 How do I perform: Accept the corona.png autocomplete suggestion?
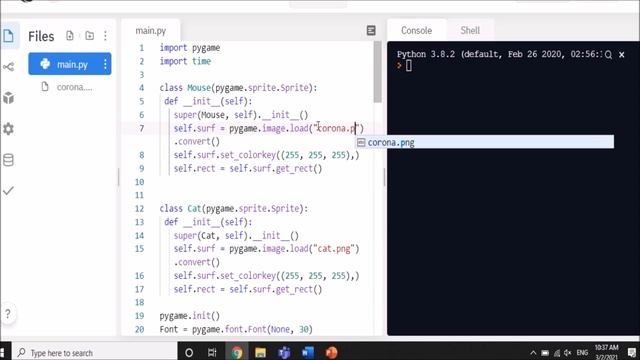[x=485, y=142]
